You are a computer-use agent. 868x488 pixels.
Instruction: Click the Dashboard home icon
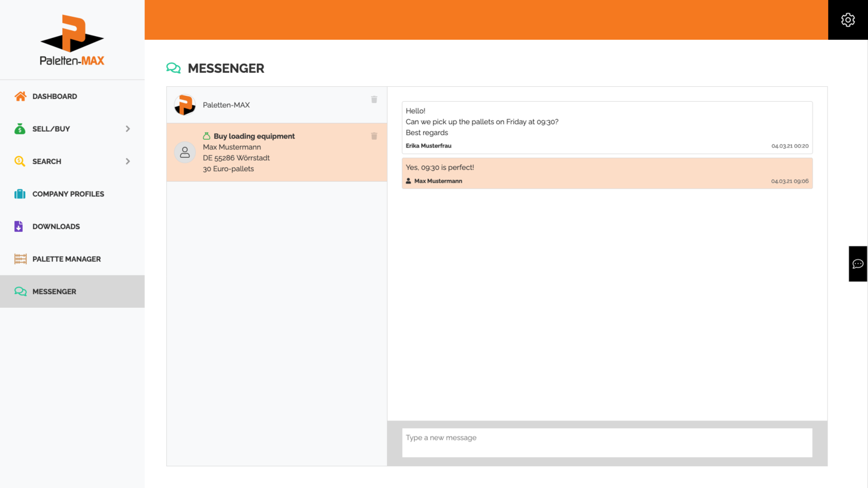(20, 96)
